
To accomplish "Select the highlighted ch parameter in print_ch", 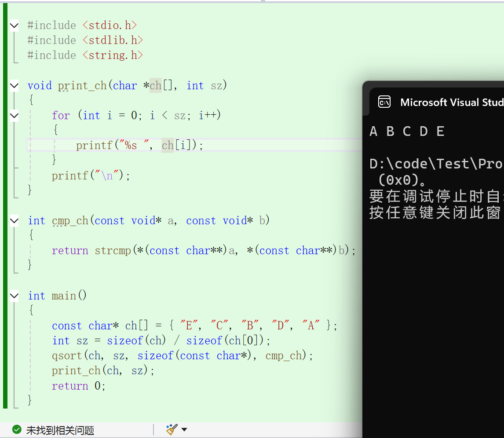I will [x=154, y=85].
